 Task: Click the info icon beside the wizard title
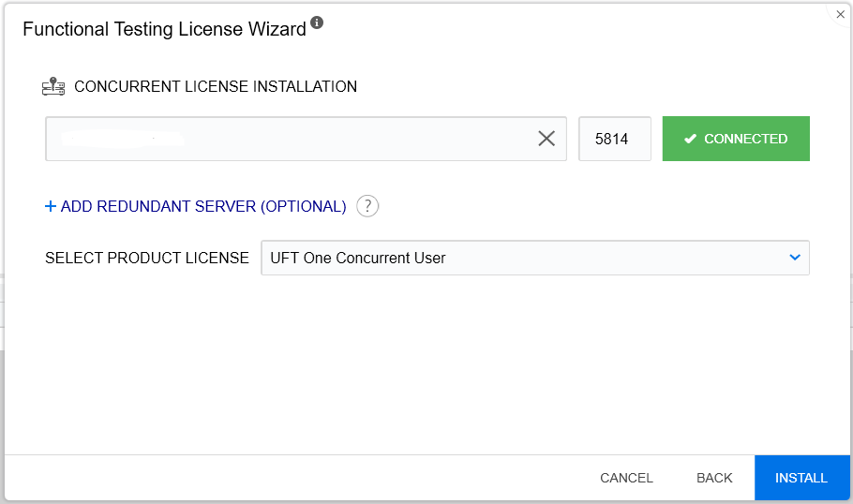pyautogui.click(x=317, y=23)
